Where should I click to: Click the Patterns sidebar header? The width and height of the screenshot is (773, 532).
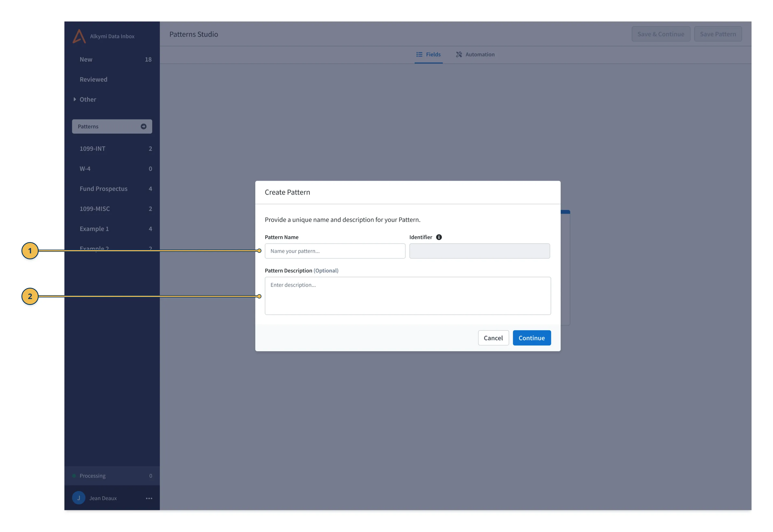112,127
